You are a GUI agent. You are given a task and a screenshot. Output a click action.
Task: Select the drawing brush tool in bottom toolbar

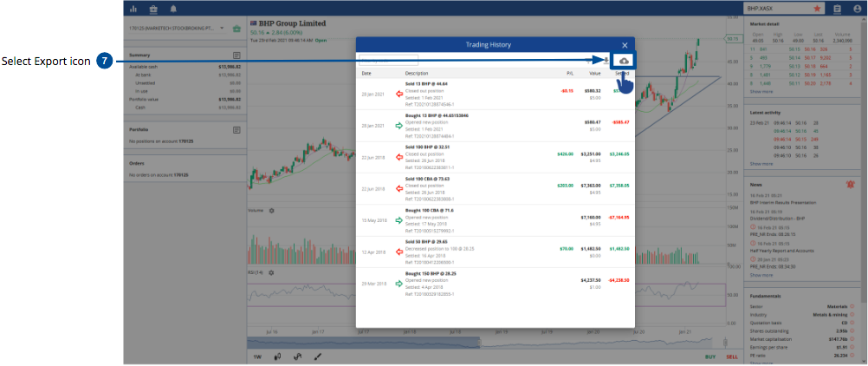[318, 357]
